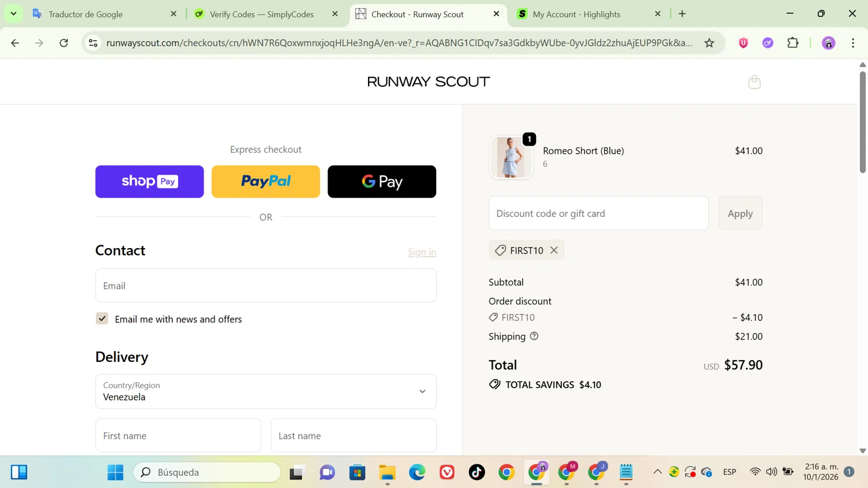Click the Apply discount button
Viewport: 868px width, 488px height.
[x=740, y=213]
